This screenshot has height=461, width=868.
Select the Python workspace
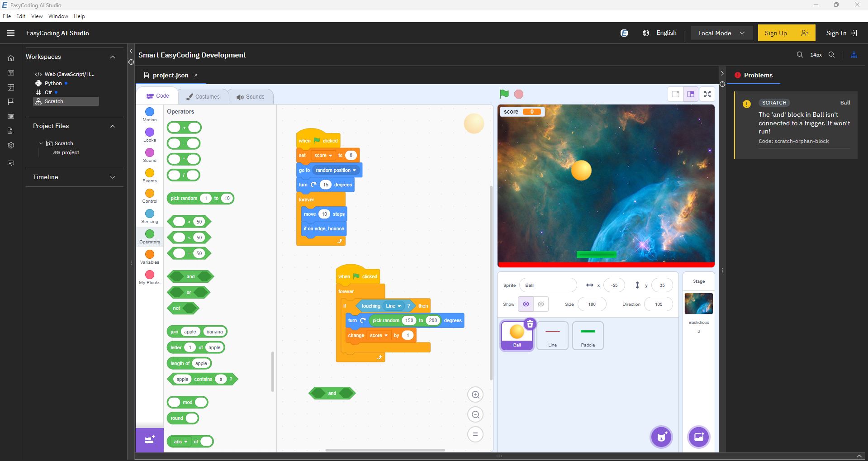(53, 83)
